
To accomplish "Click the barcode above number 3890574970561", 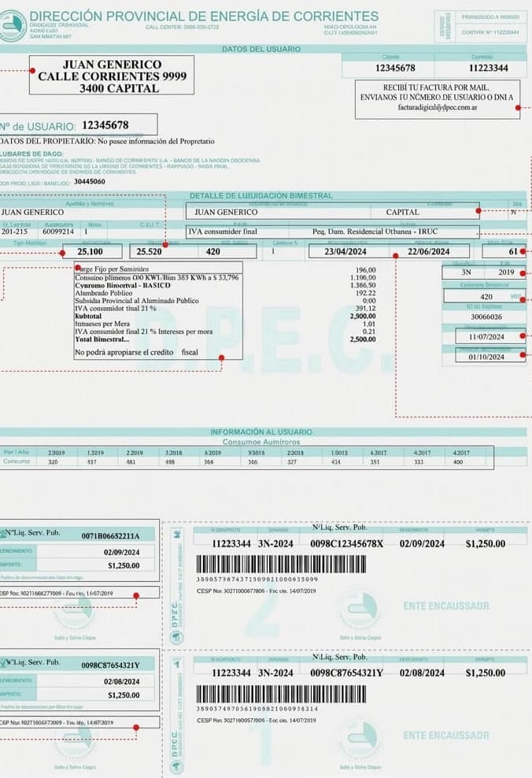I will [281, 695].
